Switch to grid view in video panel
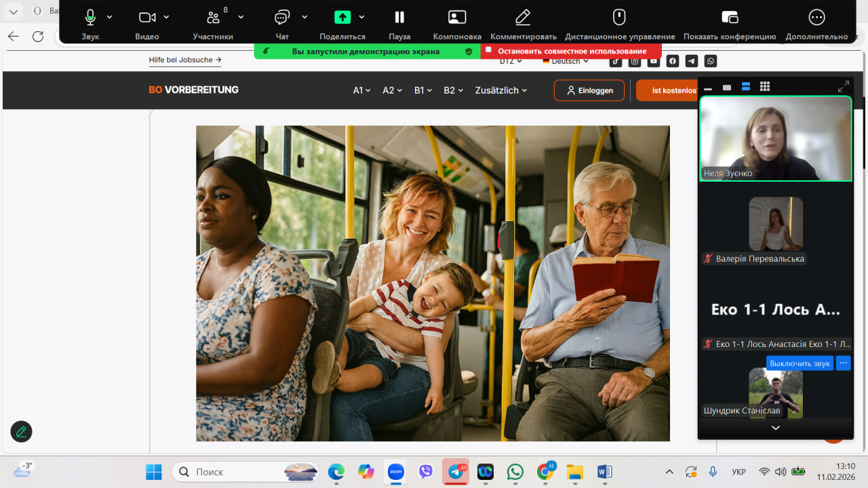Viewport: 868px width, 488px height. point(765,87)
